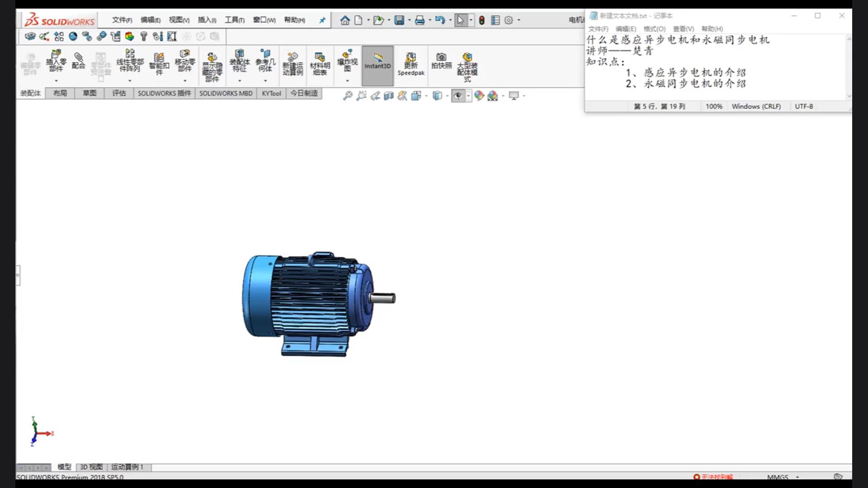
Task: Click Edit Appearance color ball icon
Action: pyautogui.click(x=479, y=96)
